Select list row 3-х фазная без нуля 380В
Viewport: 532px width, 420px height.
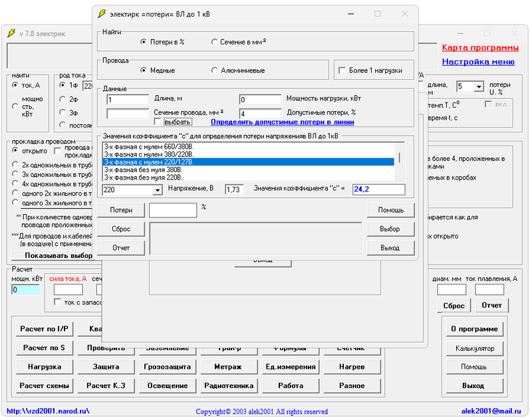coord(248,170)
